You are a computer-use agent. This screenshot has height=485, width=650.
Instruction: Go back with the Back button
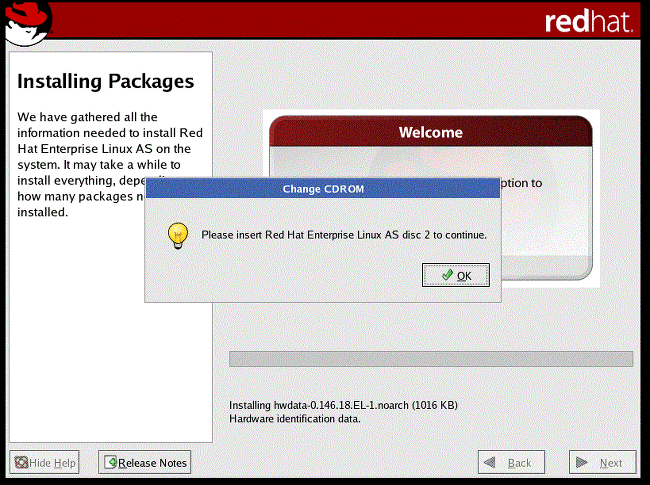pyautogui.click(x=511, y=462)
